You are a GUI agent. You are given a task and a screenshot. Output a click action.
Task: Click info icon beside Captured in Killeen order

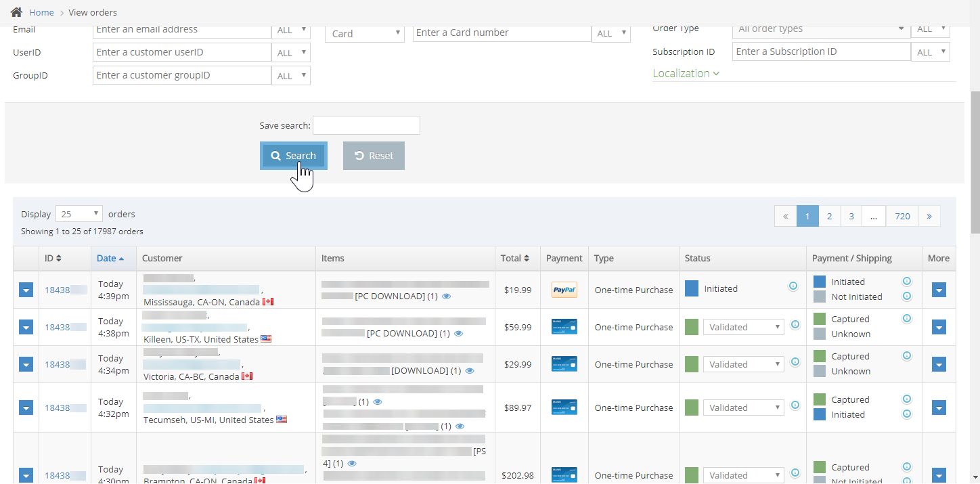[x=907, y=319]
